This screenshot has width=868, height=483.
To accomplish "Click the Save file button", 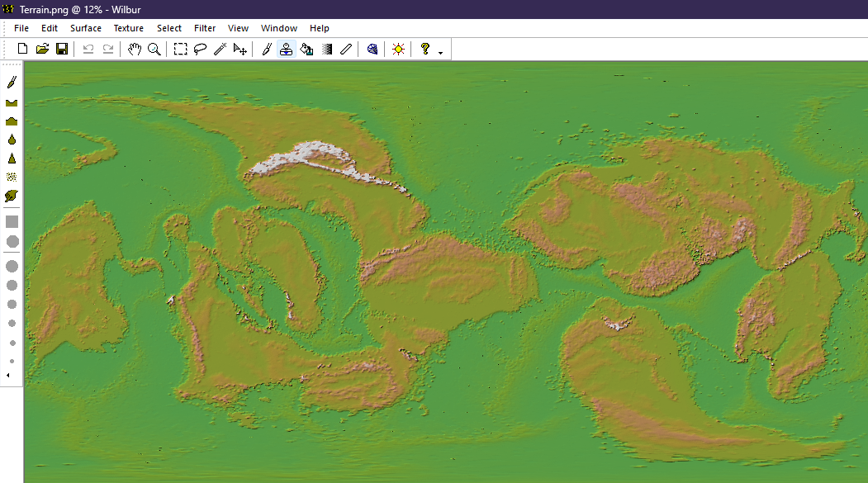I will [x=62, y=50].
